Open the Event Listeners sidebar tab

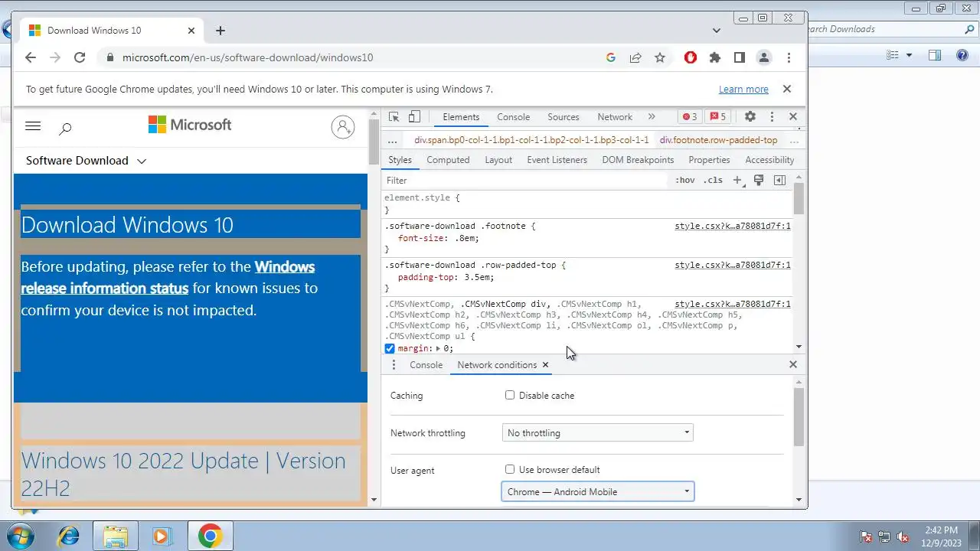(x=557, y=160)
